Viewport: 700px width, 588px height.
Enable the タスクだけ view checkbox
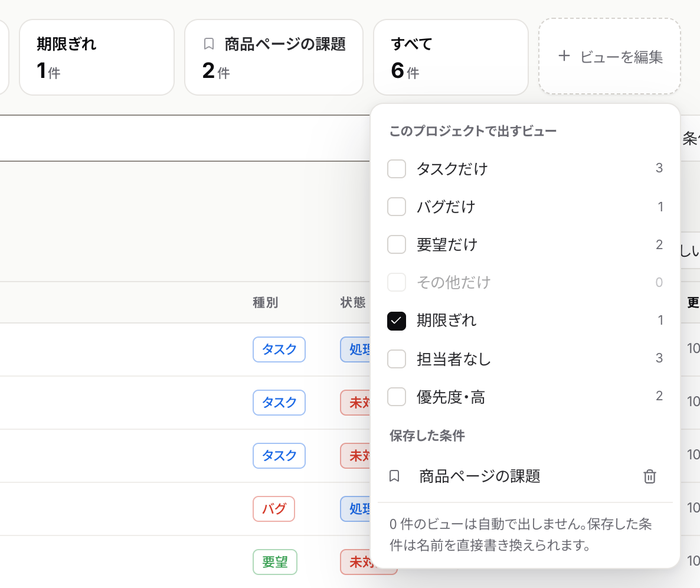(397, 169)
